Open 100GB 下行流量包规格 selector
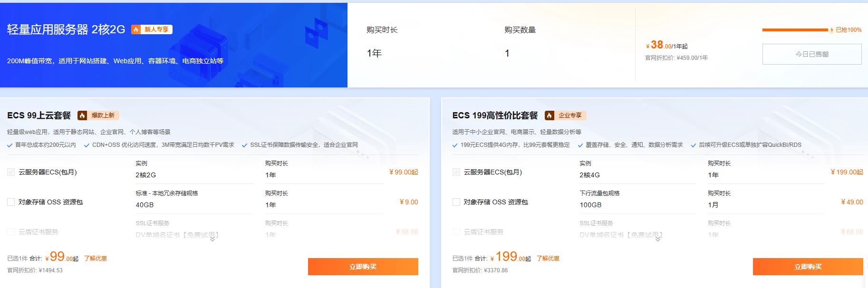Screen dimensions: 868x288 [x=638, y=205]
